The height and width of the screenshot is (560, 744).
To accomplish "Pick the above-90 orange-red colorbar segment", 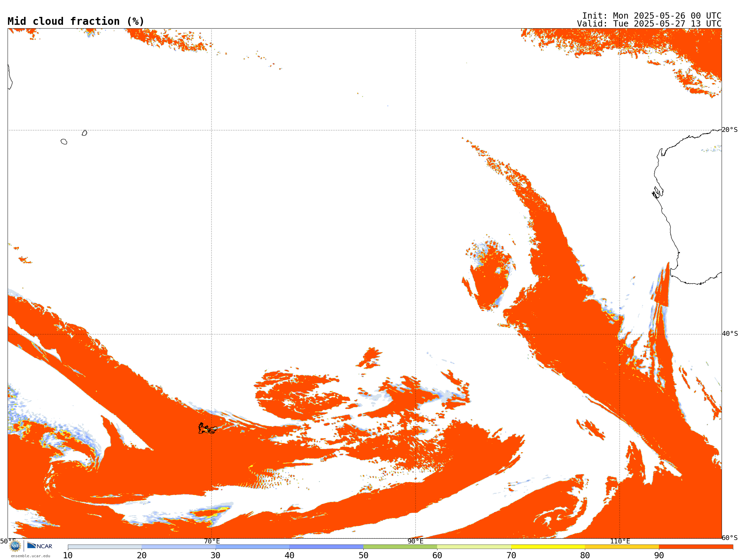I will [x=696, y=547].
